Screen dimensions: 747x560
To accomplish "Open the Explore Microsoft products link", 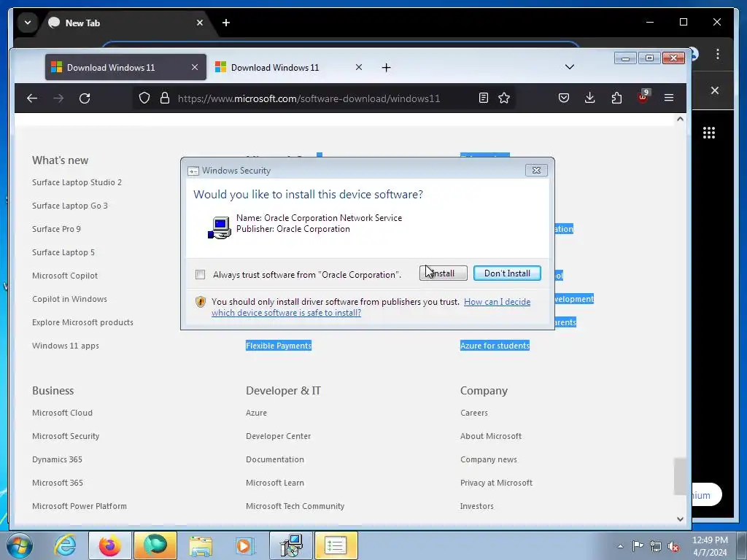I will [83, 322].
